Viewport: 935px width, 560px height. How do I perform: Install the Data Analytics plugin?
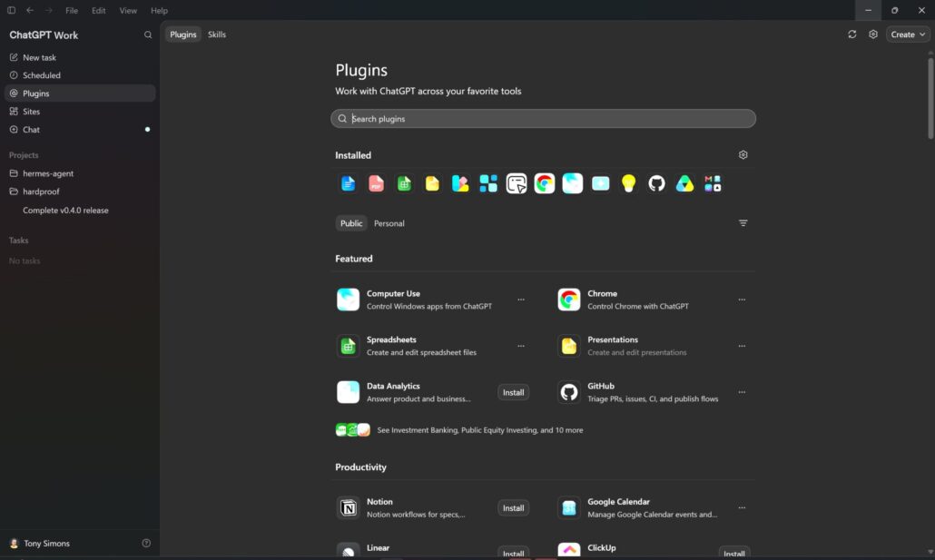click(514, 392)
